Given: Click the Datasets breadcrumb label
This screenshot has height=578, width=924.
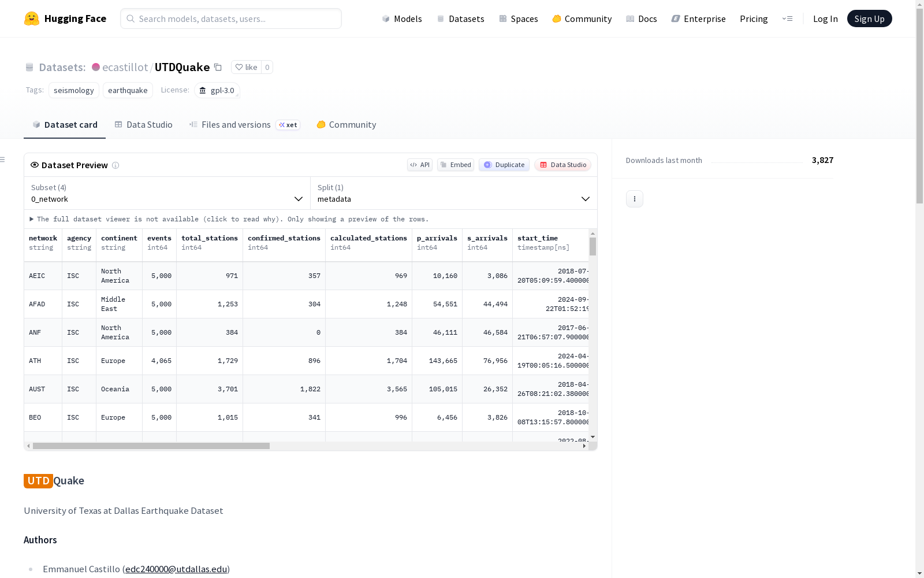Looking at the screenshot, I should coord(62,67).
